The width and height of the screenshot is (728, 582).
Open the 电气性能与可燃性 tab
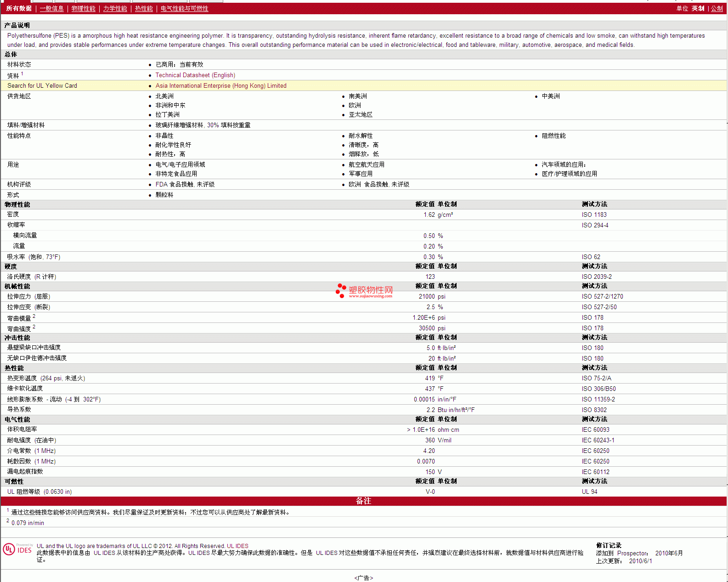(x=184, y=9)
